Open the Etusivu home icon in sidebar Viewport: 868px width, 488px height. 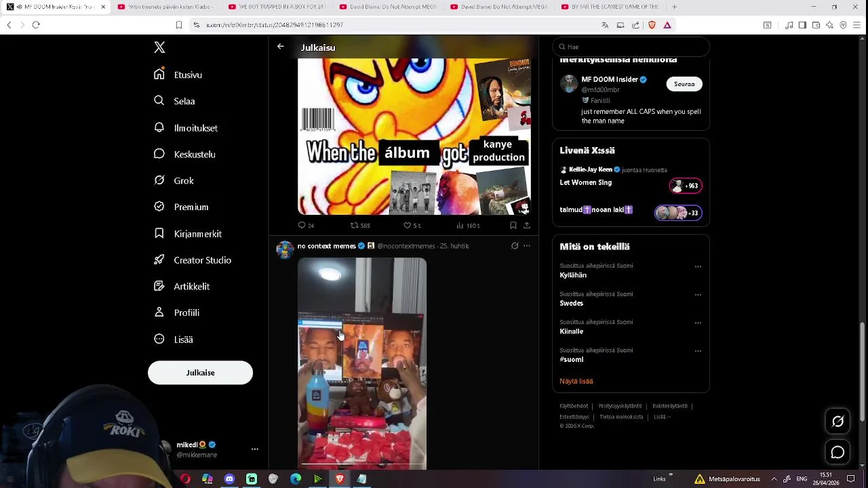pyautogui.click(x=159, y=74)
